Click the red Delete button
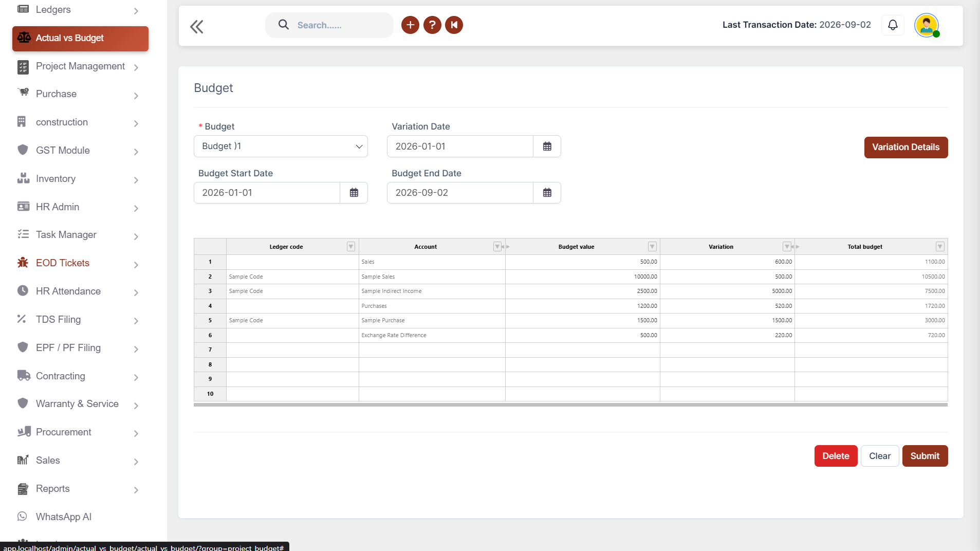 coord(836,456)
